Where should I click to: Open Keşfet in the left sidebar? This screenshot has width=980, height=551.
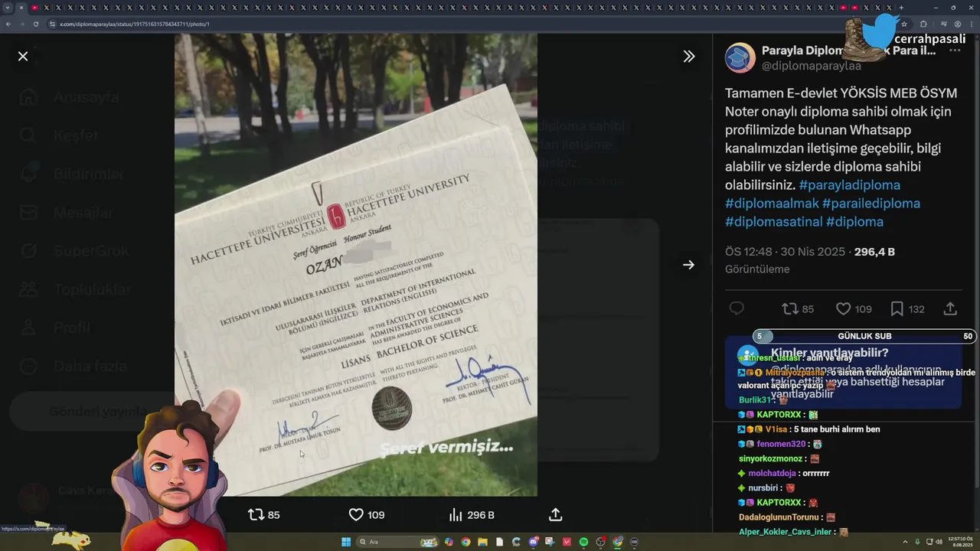pyautogui.click(x=59, y=135)
